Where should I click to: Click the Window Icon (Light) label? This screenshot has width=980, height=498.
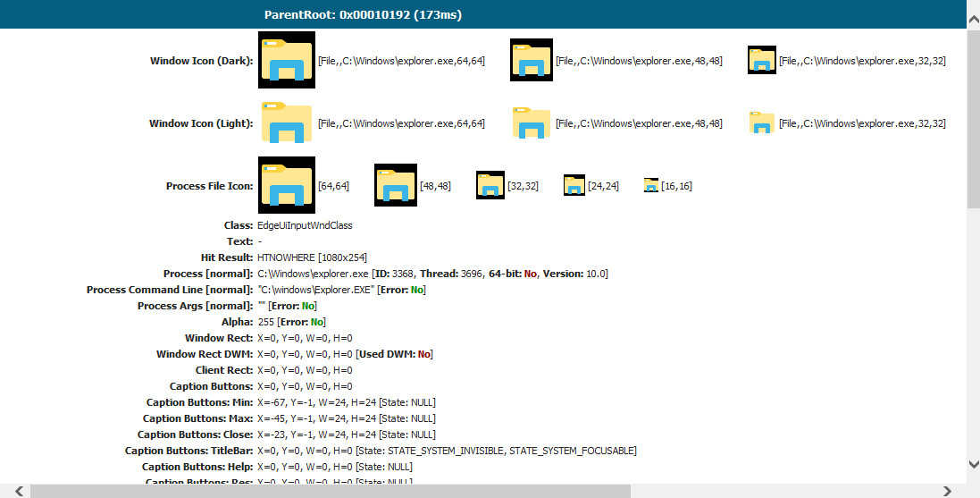(x=201, y=123)
